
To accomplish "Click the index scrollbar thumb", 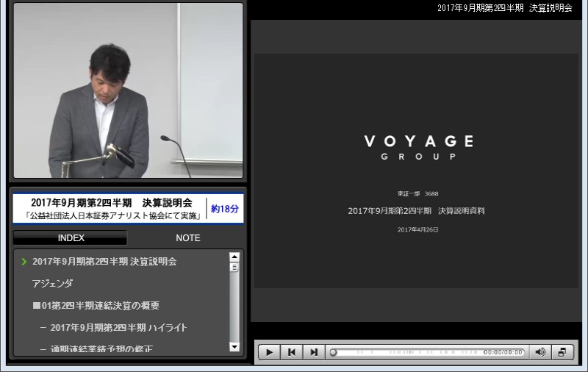I will (234, 268).
